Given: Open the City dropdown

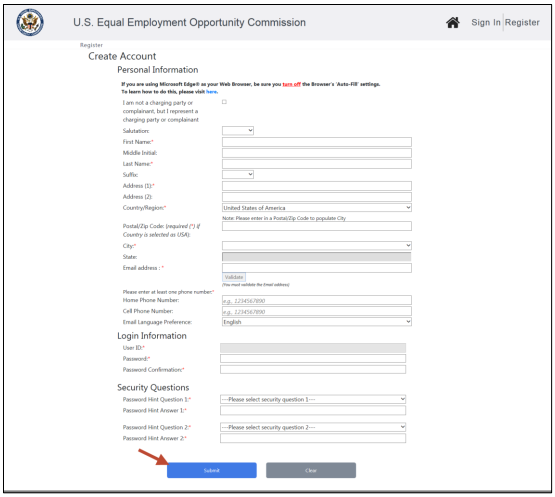Looking at the screenshot, I should pos(316,245).
